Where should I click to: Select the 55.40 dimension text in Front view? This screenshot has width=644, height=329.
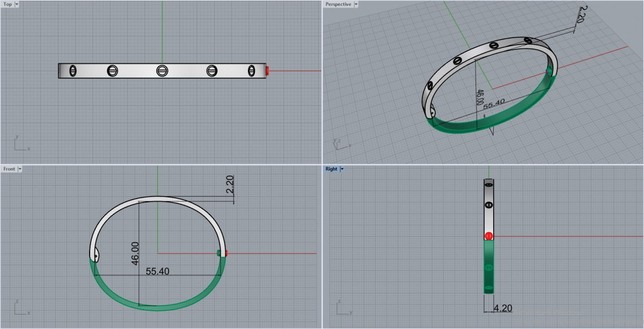click(157, 272)
